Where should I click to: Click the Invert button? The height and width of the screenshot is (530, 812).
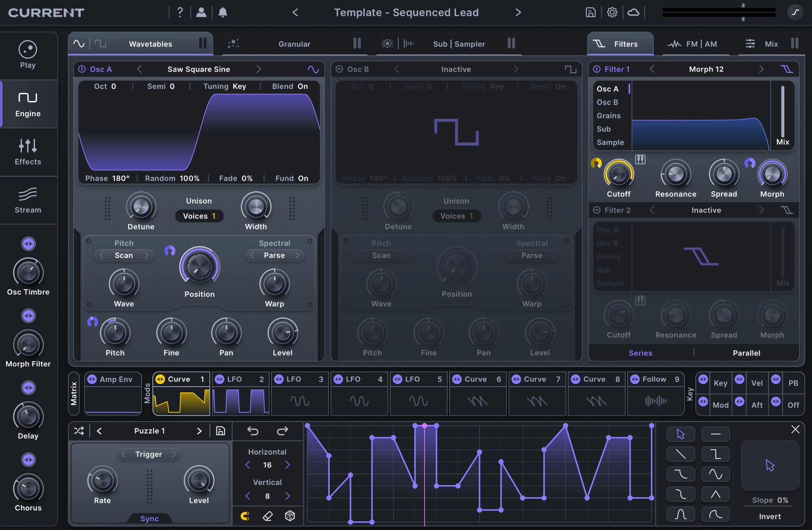point(770,516)
